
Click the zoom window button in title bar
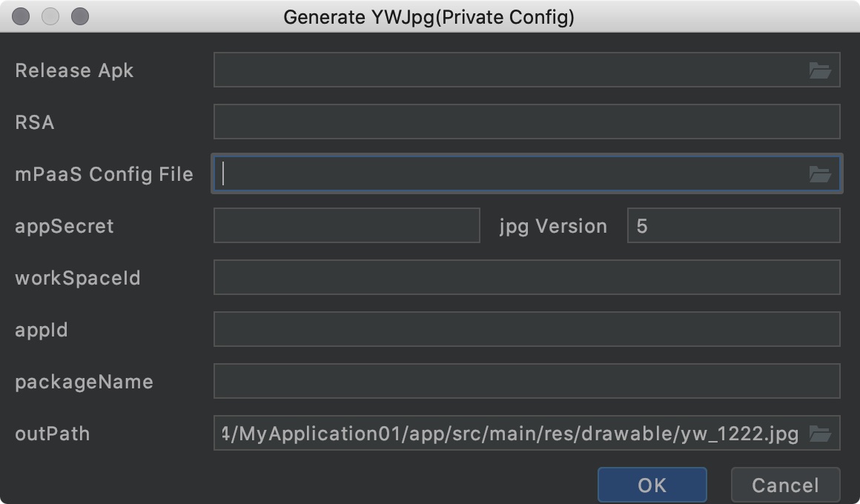pos(80,16)
